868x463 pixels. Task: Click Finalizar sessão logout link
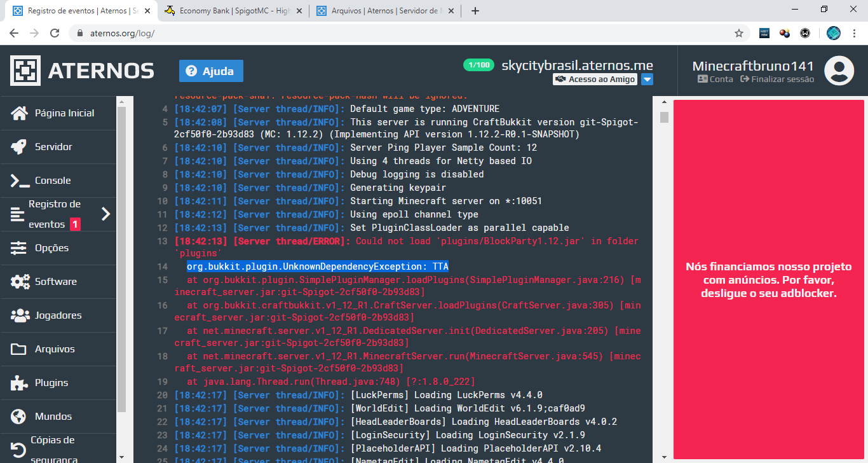coord(776,79)
